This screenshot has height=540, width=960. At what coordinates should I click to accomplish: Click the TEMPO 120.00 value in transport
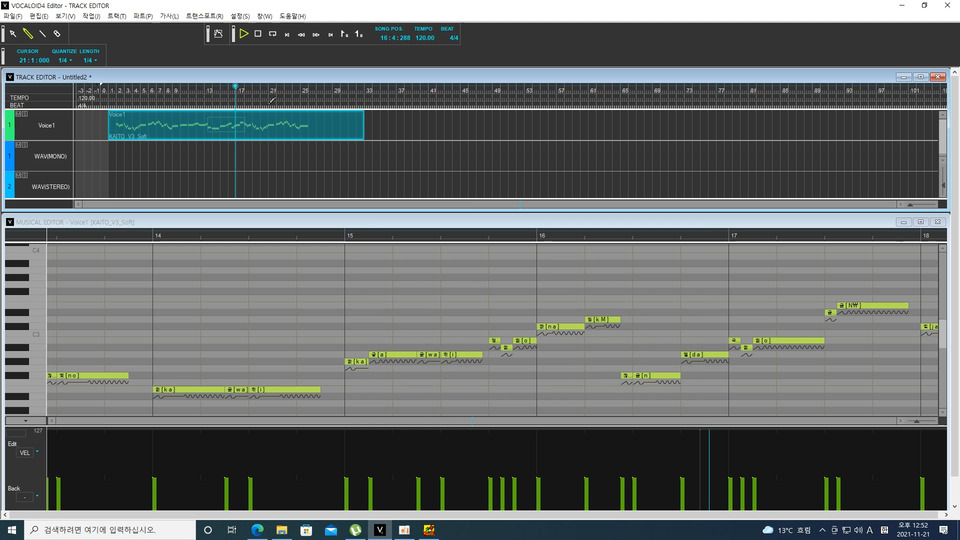click(425, 38)
